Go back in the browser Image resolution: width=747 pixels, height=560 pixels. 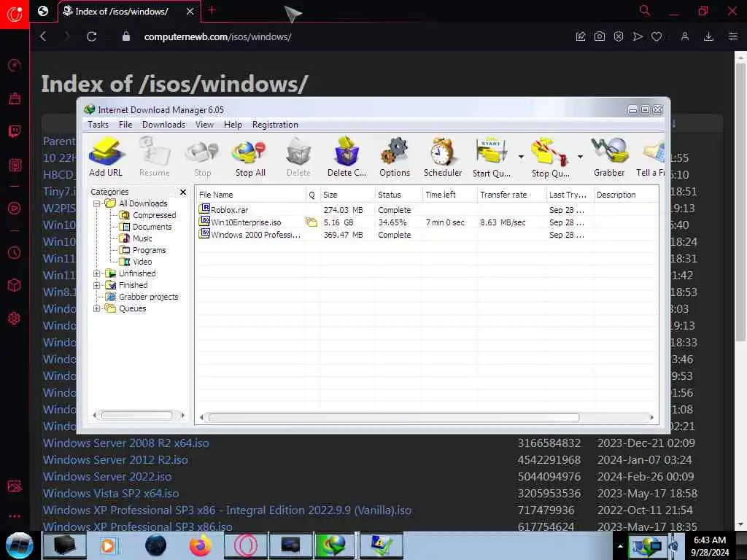point(43,36)
